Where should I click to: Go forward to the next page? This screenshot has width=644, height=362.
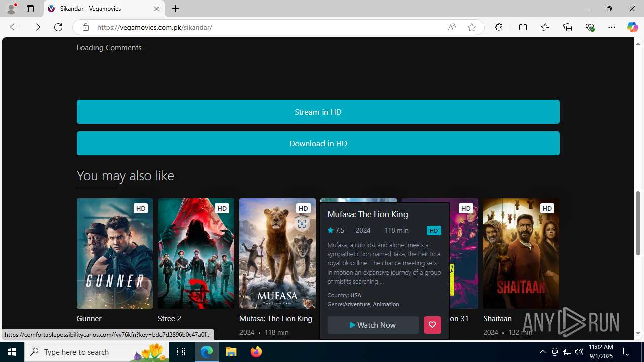[x=36, y=27]
